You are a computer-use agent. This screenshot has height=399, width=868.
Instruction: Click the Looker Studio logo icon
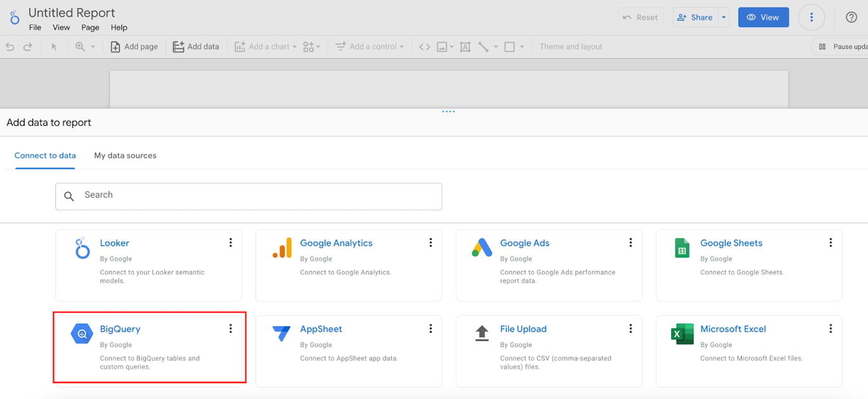(14, 17)
